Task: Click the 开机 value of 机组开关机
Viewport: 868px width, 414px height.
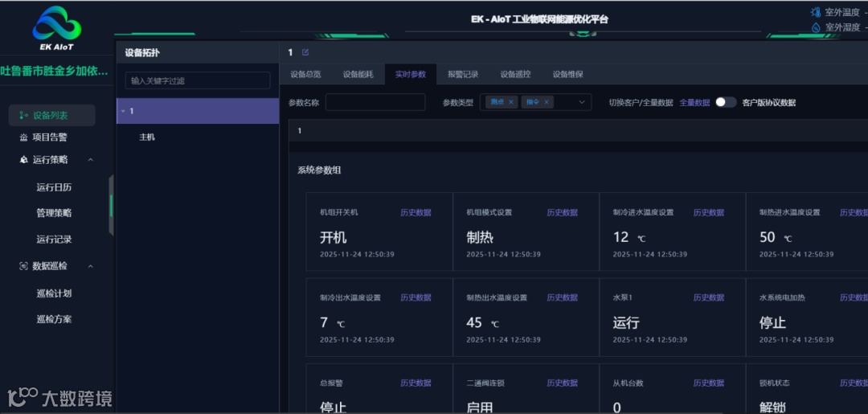Action: click(334, 237)
